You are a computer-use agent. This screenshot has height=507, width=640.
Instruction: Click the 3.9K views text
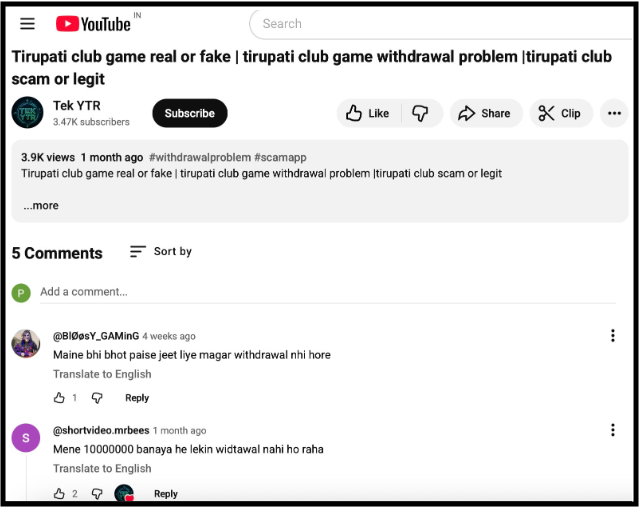point(48,158)
